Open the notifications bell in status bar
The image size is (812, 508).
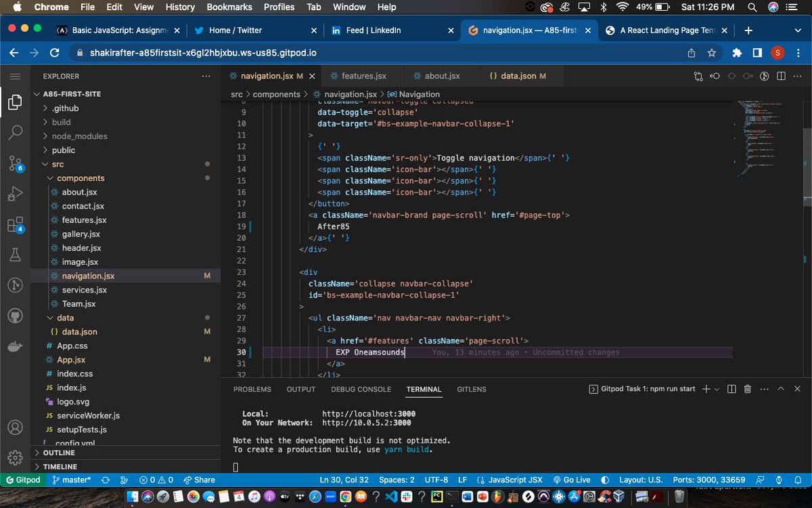tap(799, 480)
